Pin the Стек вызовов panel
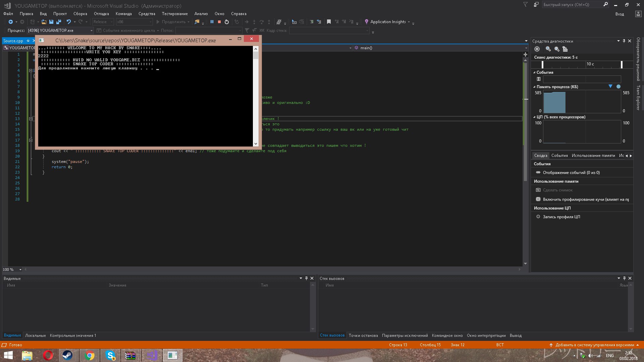 point(624,278)
